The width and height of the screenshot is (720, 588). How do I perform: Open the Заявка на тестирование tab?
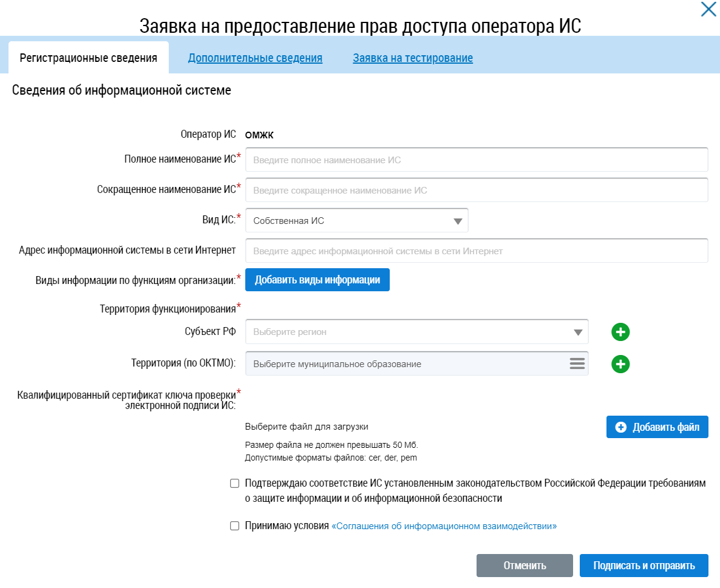click(413, 58)
